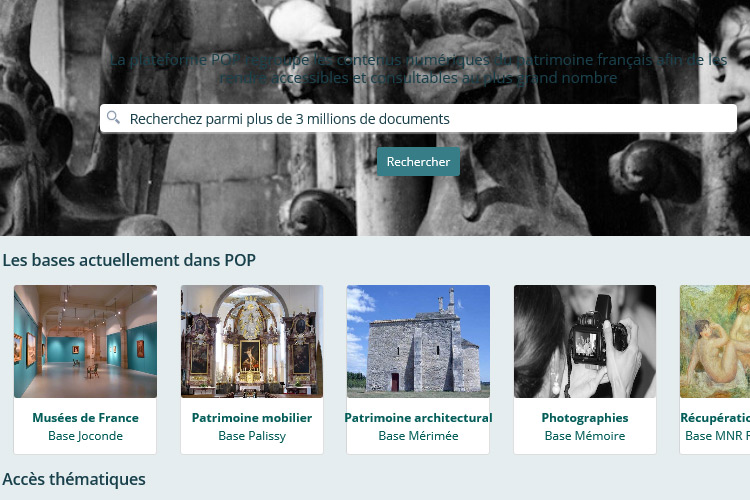Click the magnifying glass search icon
Viewport: 750px width, 500px height.
tap(113, 117)
